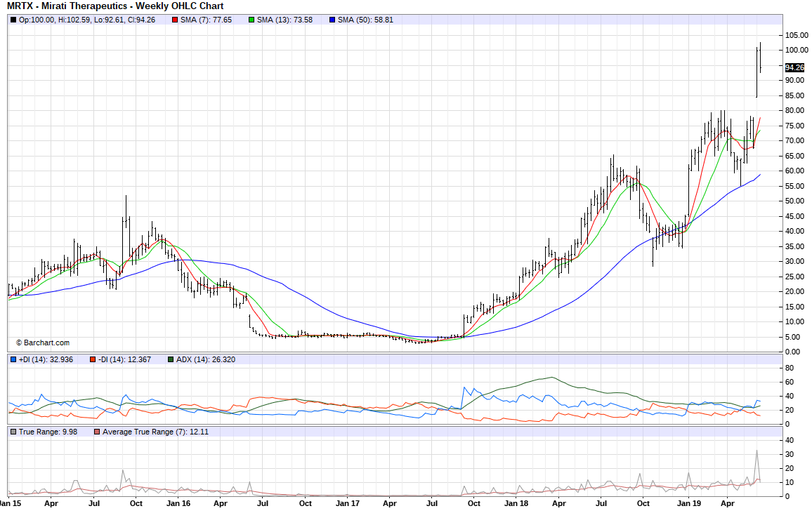Click the Jan 16 date axis label

[178, 503]
